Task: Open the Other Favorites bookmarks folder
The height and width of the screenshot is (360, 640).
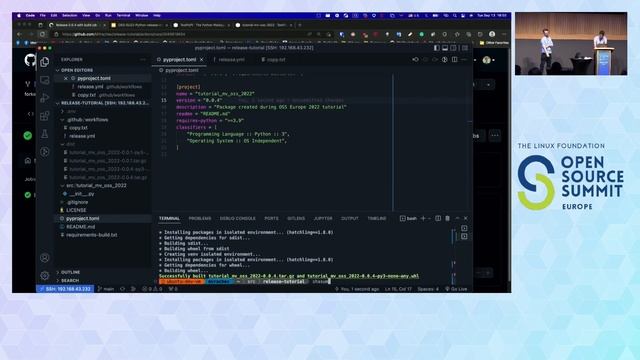Action: 494,42
